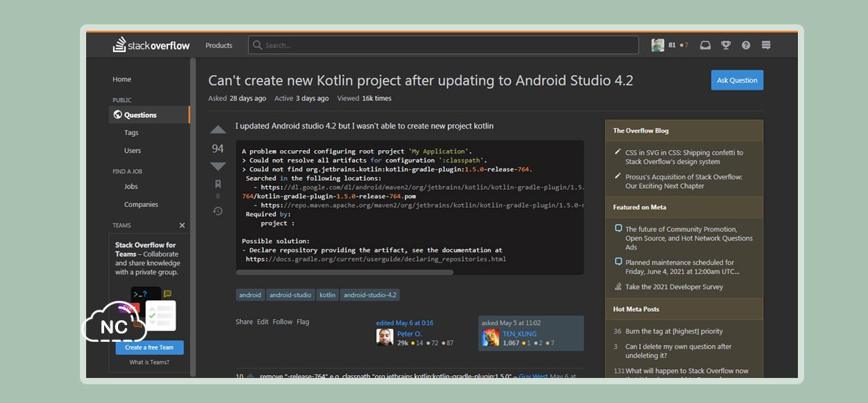
Task: Open Can I delete my own question post
Action: (x=678, y=351)
